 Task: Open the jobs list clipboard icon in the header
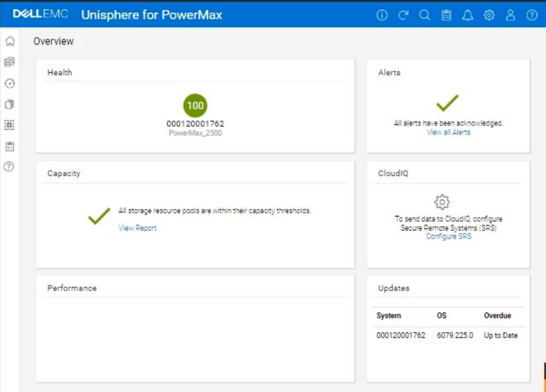coord(446,16)
